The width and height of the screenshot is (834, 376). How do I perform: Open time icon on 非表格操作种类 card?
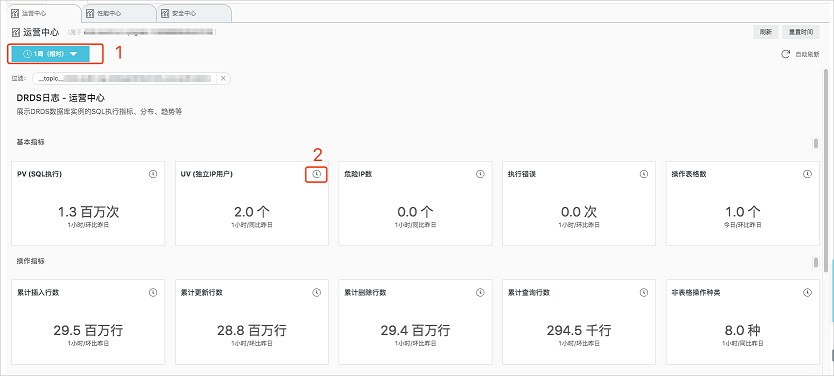click(807, 293)
